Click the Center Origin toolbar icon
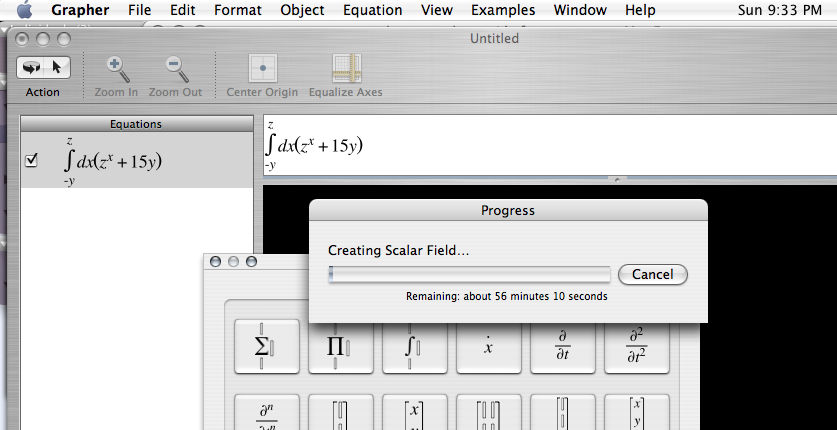837x430 pixels. click(263, 68)
